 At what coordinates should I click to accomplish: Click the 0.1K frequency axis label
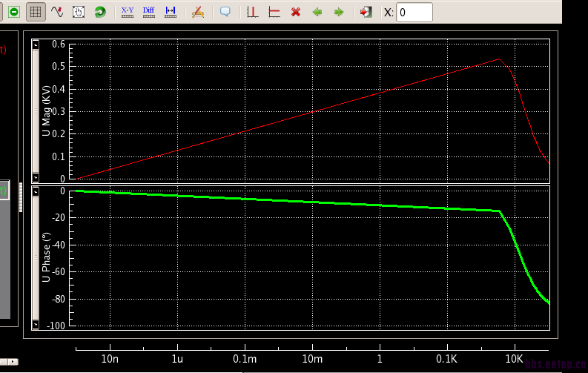pyautogui.click(x=446, y=359)
